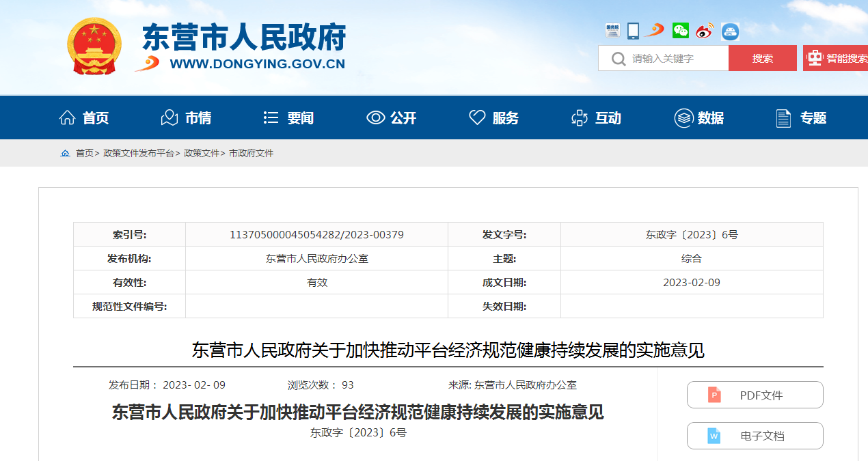868x461 pixels.
Task: Open the 电子文档 download button
Action: (755, 436)
